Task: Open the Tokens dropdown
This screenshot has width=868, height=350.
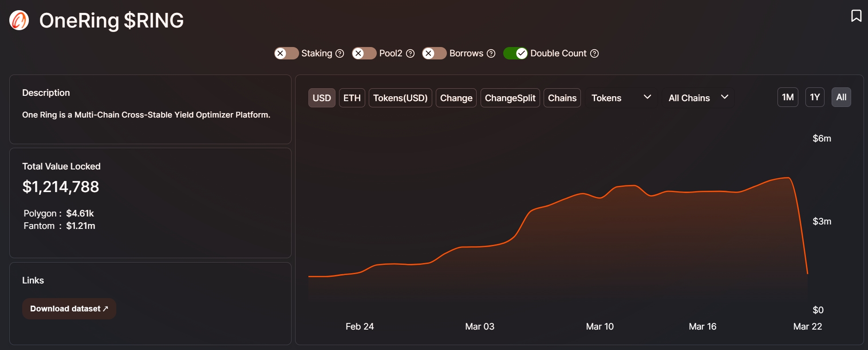Action: coord(621,98)
